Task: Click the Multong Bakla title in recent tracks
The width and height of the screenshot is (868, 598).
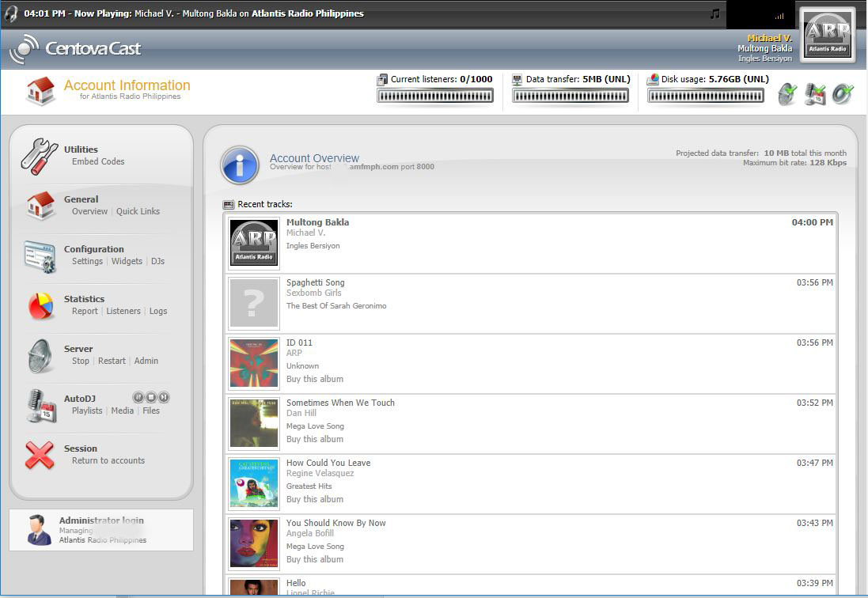Action: pos(318,222)
